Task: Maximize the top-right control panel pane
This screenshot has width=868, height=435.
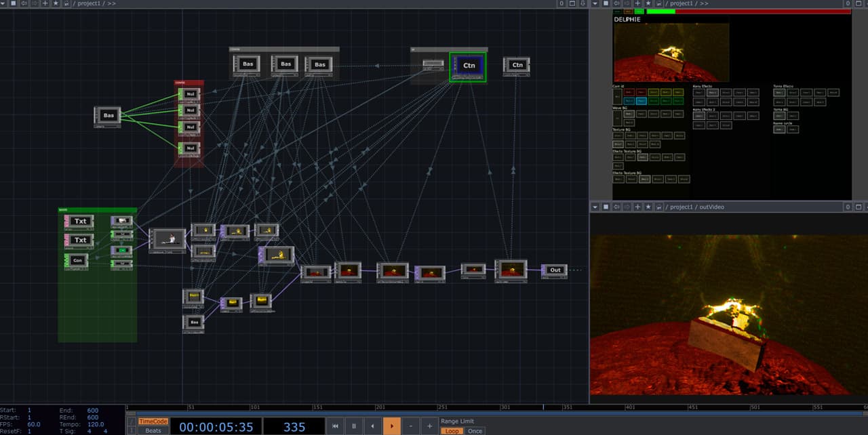Action: pyautogui.click(x=858, y=3)
